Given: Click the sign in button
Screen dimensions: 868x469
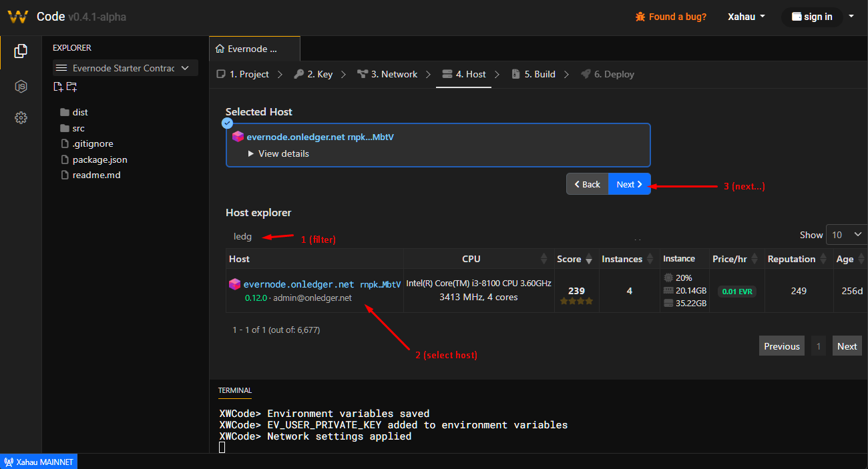Looking at the screenshot, I should 812,17.
